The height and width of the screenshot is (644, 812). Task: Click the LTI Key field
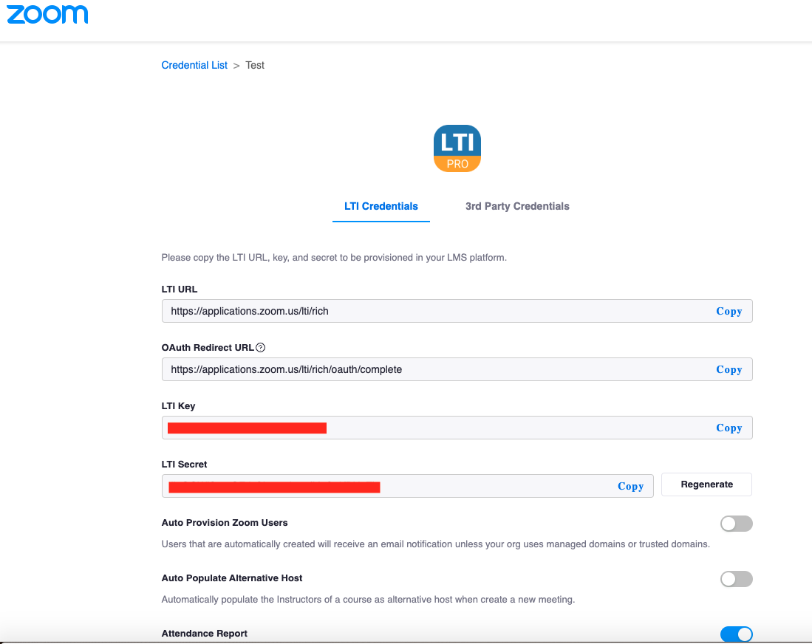click(457, 428)
